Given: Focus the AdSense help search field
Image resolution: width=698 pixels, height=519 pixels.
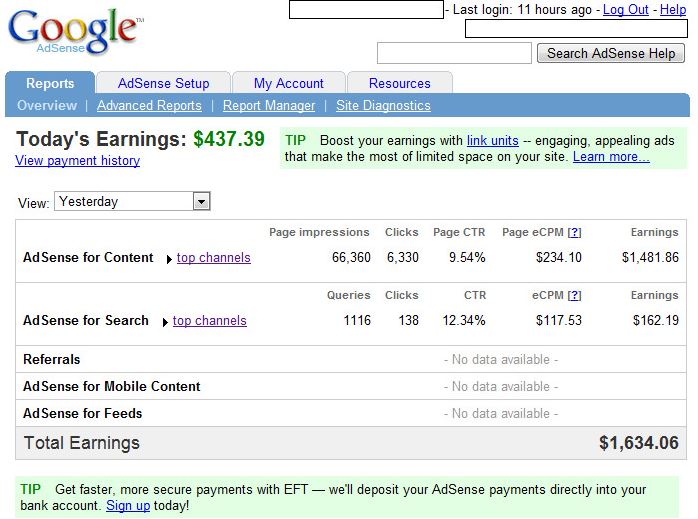Looking at the screenshot, I should (x=454, y=53).
